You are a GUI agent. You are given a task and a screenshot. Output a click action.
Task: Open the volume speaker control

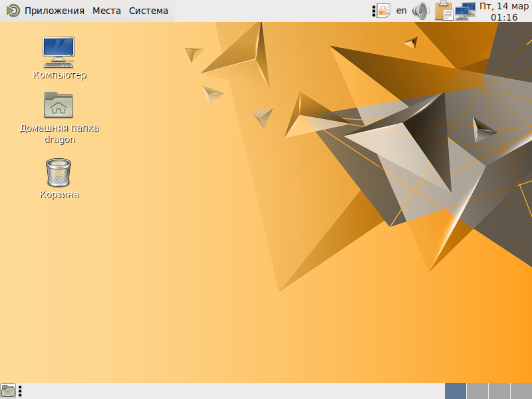(421, 11)
